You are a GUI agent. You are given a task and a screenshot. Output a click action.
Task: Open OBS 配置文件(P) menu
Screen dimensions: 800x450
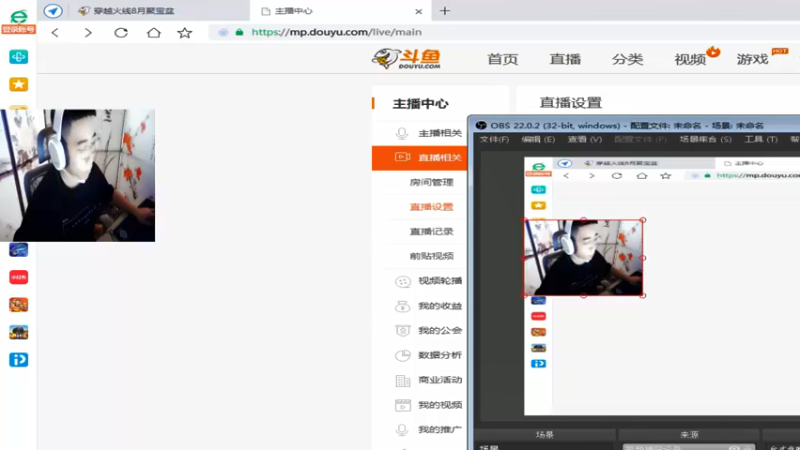click(640, 139)
